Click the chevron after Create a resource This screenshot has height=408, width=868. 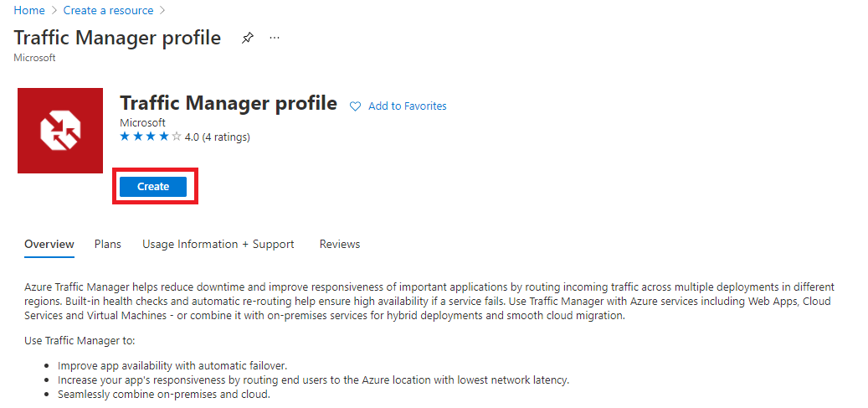[162, 11]
